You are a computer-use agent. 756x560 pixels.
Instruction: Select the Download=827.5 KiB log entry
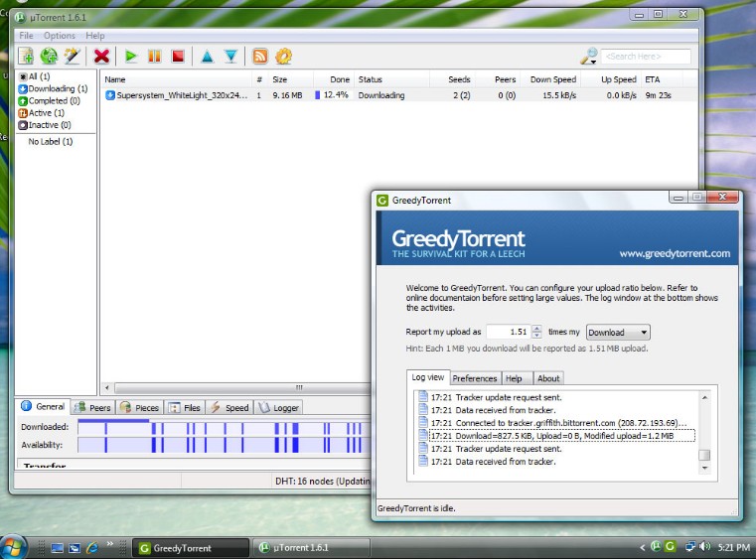pos(557,436)
